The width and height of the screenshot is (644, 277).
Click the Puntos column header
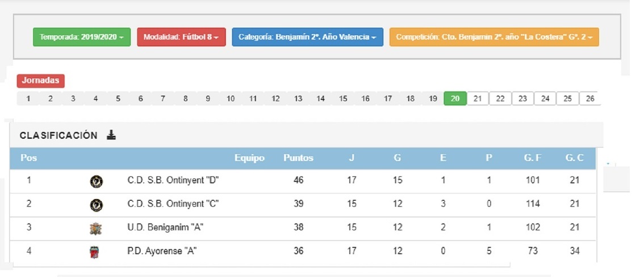click(x=298, y=158)
